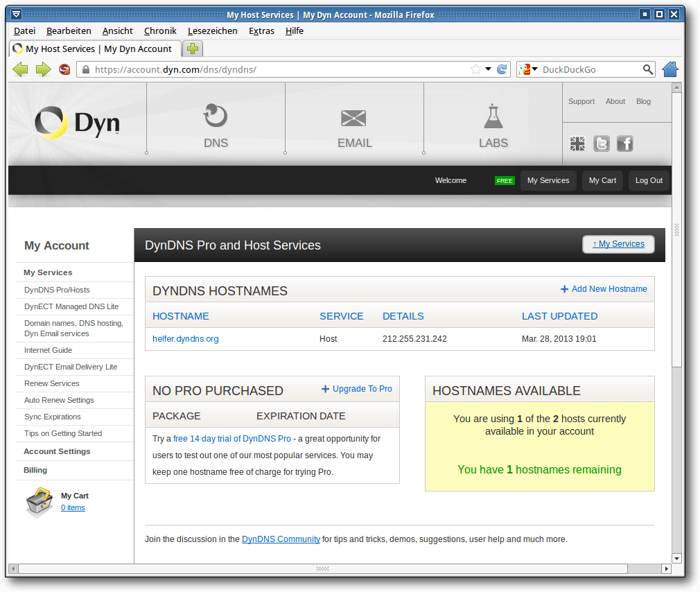Open Sync Expirations sidebar link

tap(53, 417)
